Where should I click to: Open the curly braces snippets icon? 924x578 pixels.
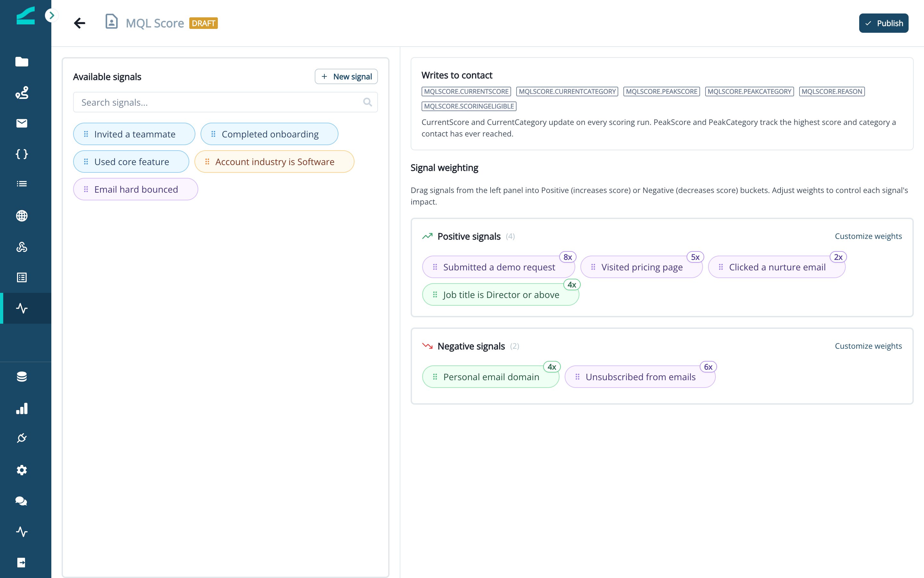[x=22, y=154]
